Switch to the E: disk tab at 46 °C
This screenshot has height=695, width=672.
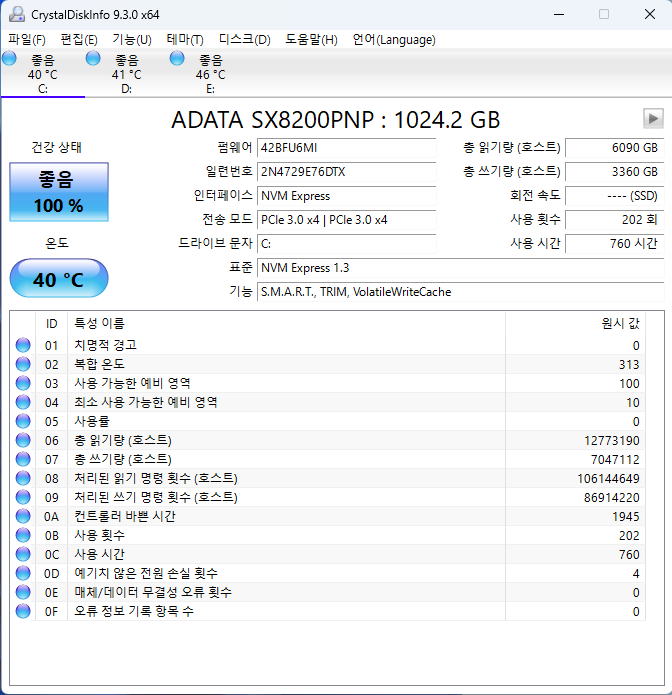pyautogui.click(x=211, y=74)
